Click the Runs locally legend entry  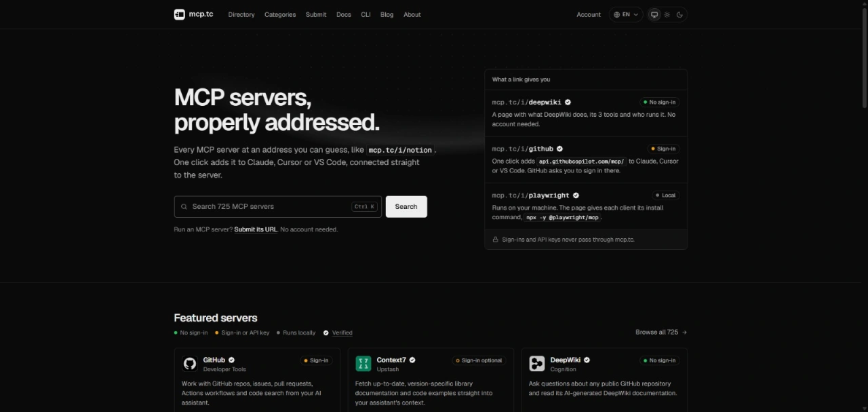(296, 333)
